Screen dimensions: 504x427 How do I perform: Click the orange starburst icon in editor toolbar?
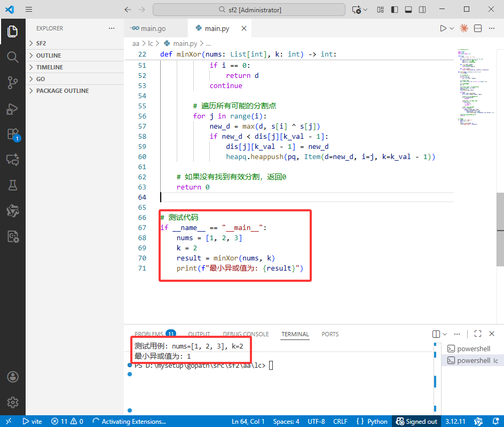[463, 28]
